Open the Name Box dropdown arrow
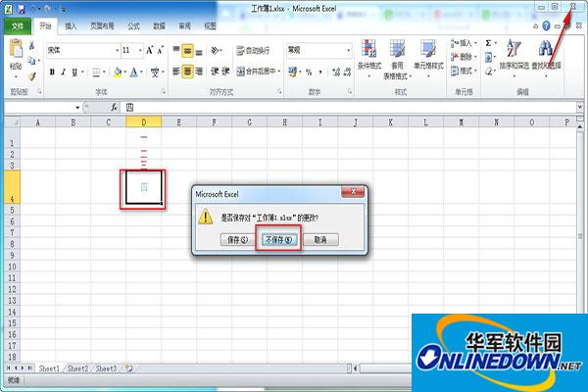This screenshot has width=588, height=392. pos(77,108)
